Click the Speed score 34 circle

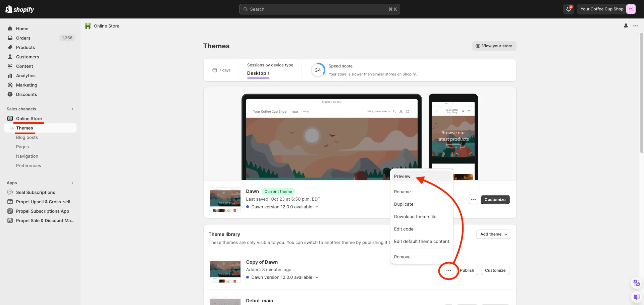(x=318, y=70)
